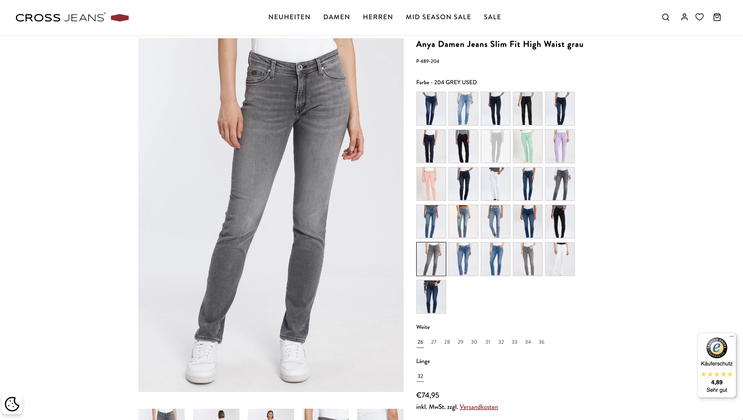Open the Trusted Shops Käuferschutz badge
Viewport: 743px width, 420px height.
716,365
